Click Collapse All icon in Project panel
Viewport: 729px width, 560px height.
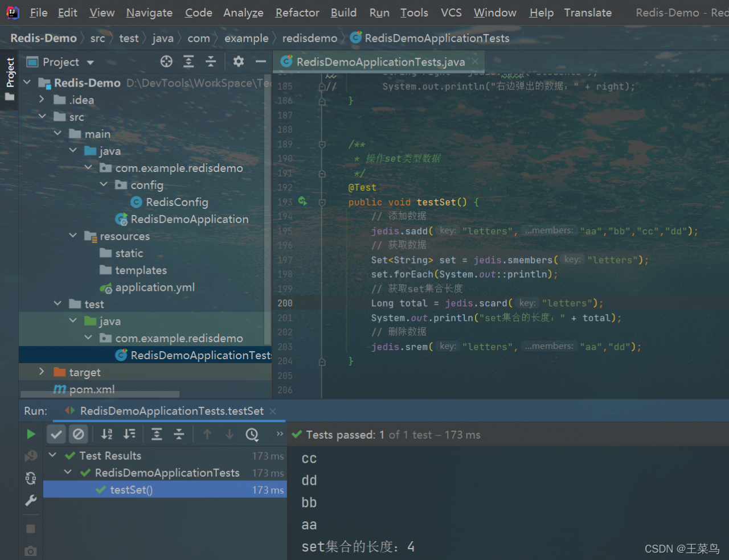[x=211, y=61]
